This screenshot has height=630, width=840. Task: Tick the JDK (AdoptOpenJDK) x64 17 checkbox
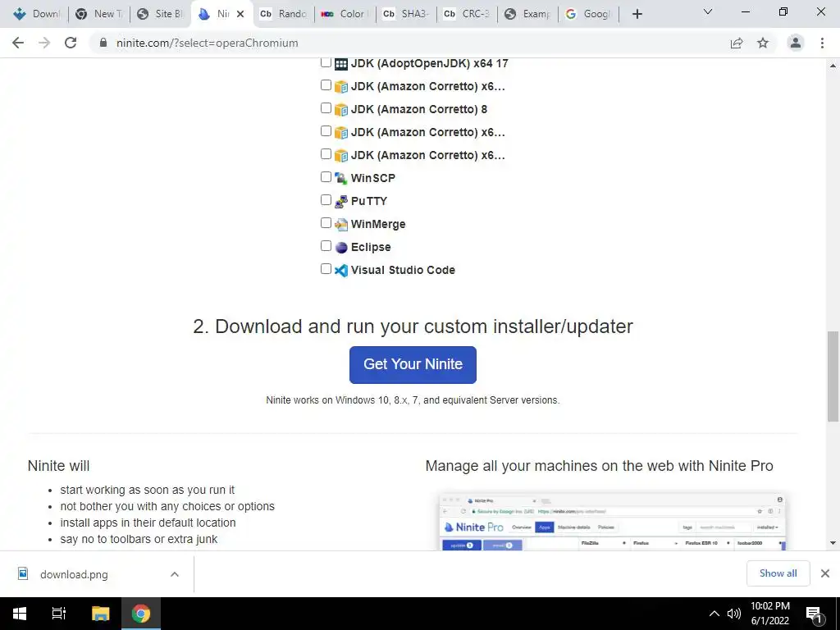coord(326,62)
